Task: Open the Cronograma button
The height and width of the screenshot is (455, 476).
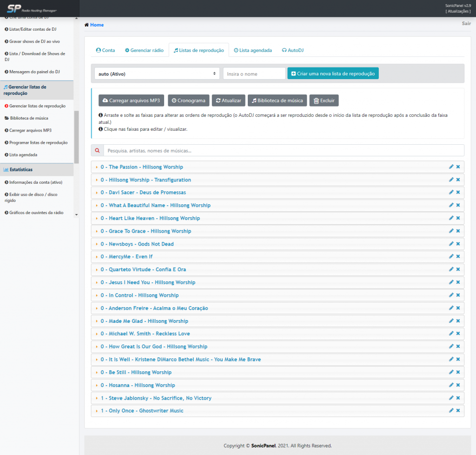Action: (x=189, y=100)
